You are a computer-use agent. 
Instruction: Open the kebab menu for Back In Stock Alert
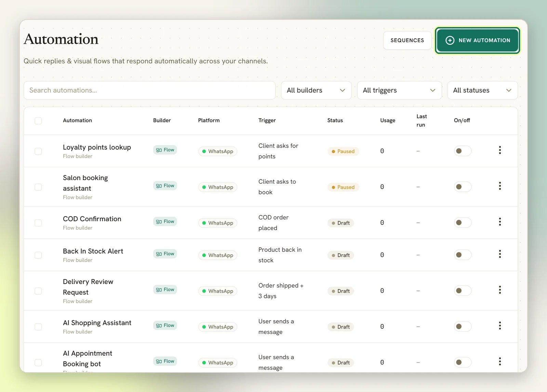(x=500, y=254)
